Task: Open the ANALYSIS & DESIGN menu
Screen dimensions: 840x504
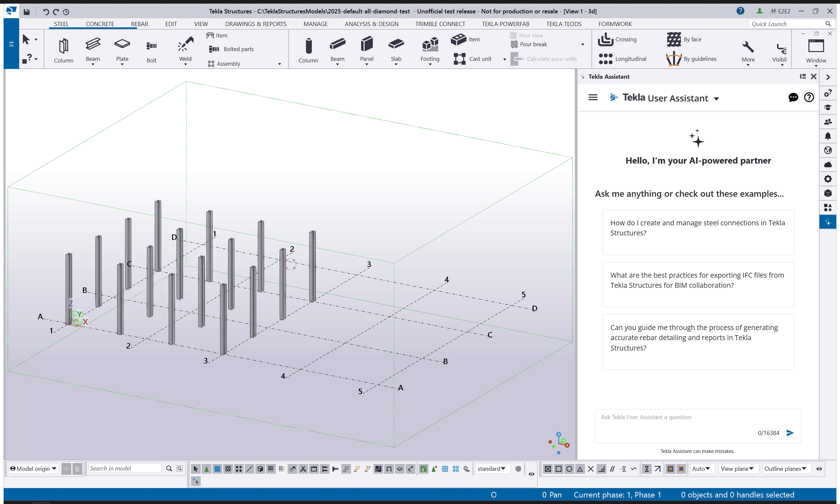Action: [371, 24]
